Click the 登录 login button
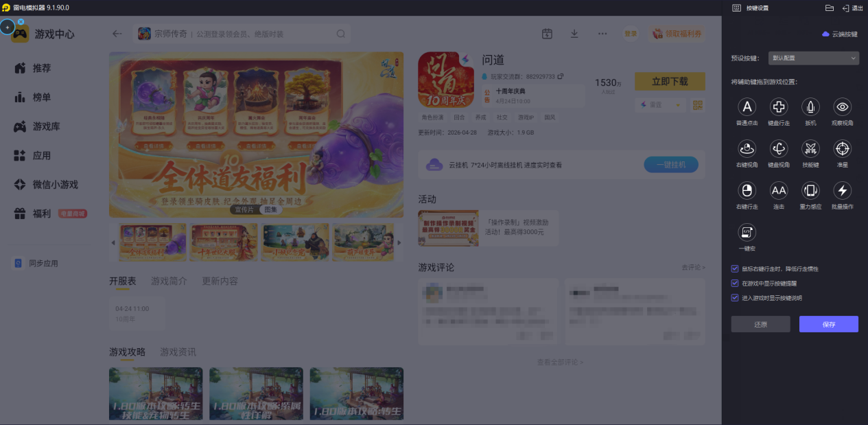This screenshot has height=425, width=868. click(x=630, y=34)
